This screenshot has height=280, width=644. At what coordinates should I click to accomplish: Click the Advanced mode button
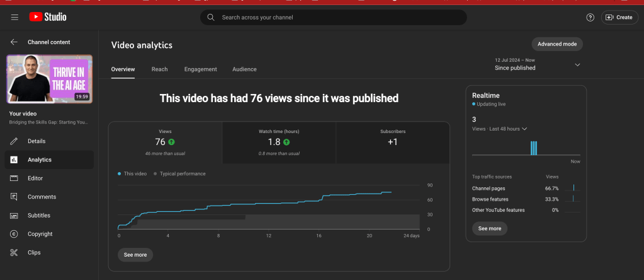[557, 44]
